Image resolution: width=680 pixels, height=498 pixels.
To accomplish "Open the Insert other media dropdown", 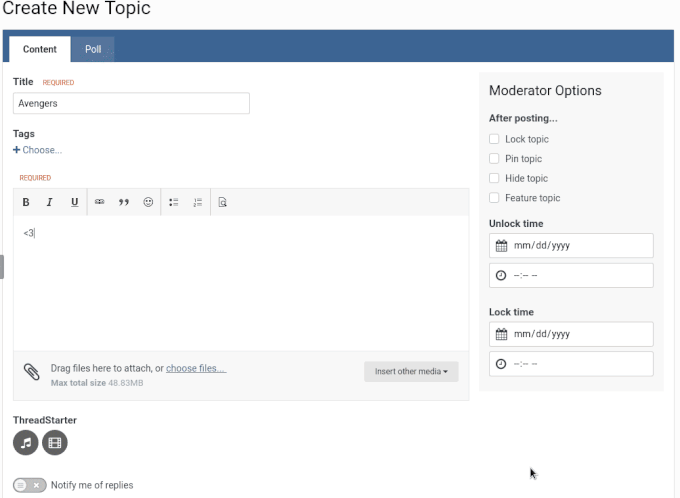I will [410, 372].
